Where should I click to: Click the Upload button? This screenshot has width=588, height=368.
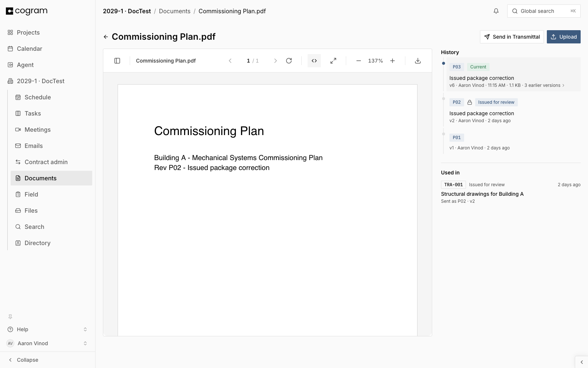(564, 37)
